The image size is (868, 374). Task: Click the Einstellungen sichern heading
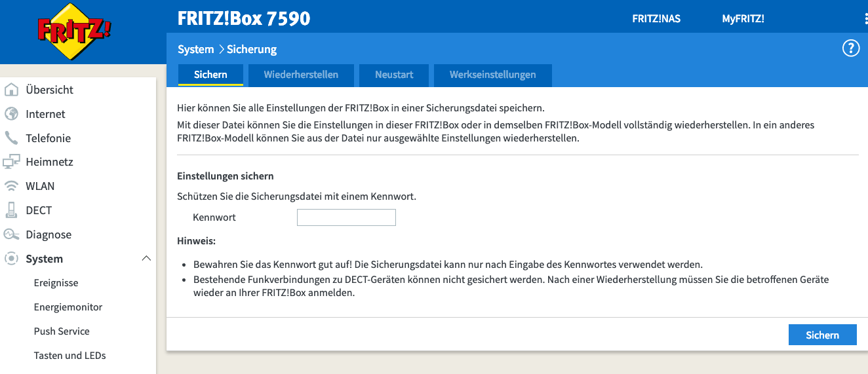coord(226,176)
